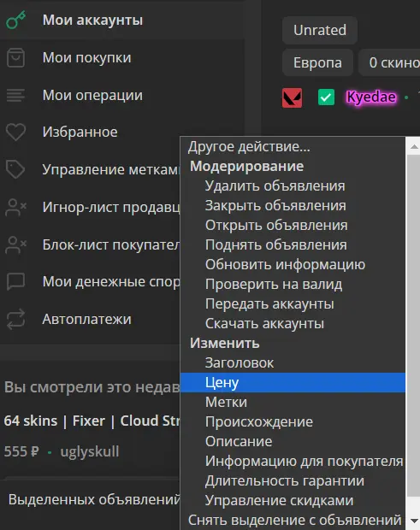Click the Unrated tag button

click(320, 30)
